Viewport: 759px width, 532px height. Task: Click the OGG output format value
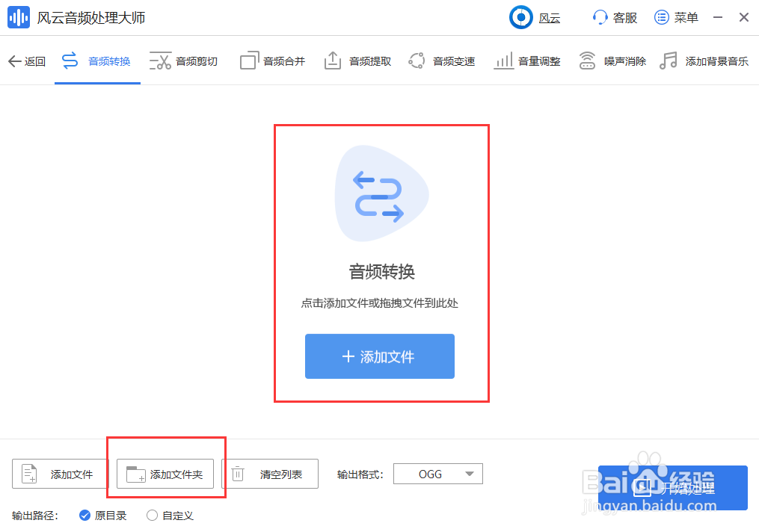430,474
